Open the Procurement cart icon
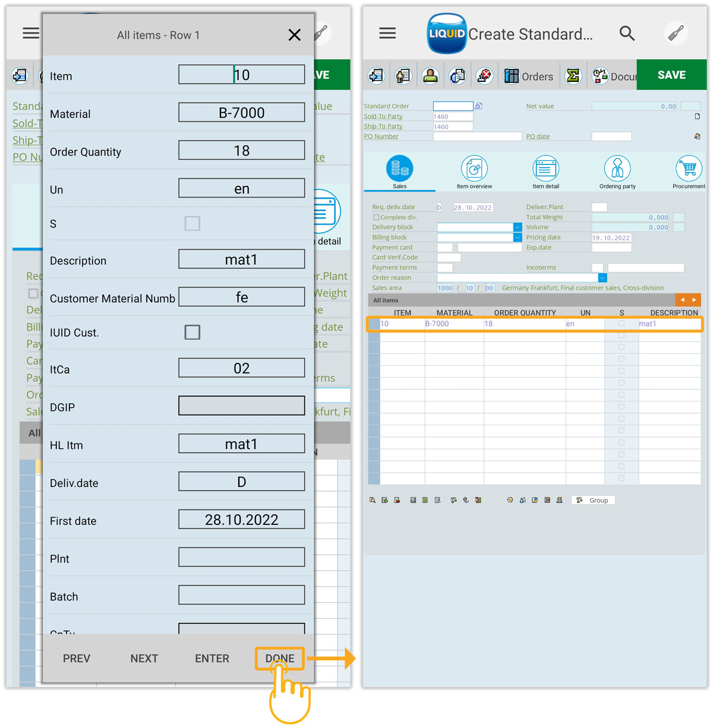 tap(688, 170)
